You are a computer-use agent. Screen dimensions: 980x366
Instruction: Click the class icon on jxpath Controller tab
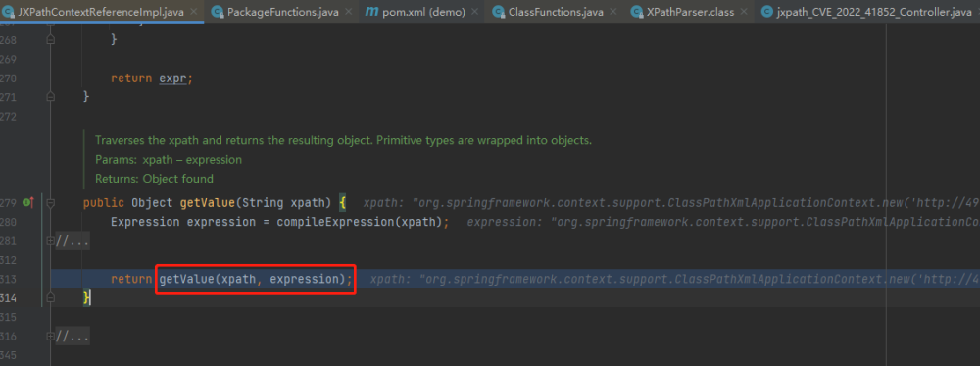(767, 12)
